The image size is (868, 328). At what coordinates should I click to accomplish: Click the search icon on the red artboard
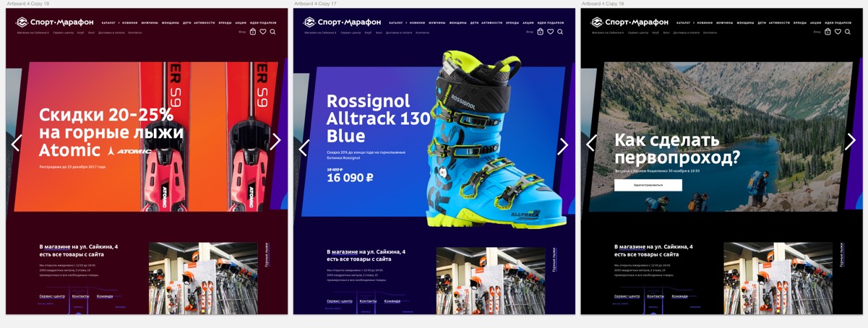click(x=272, y=32)
